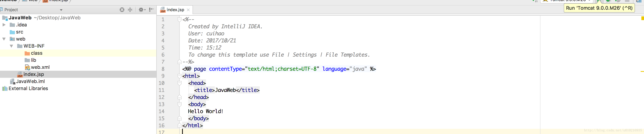The image size is (644, 134).
Task: Select the web folder
Action: pos(21,39)
